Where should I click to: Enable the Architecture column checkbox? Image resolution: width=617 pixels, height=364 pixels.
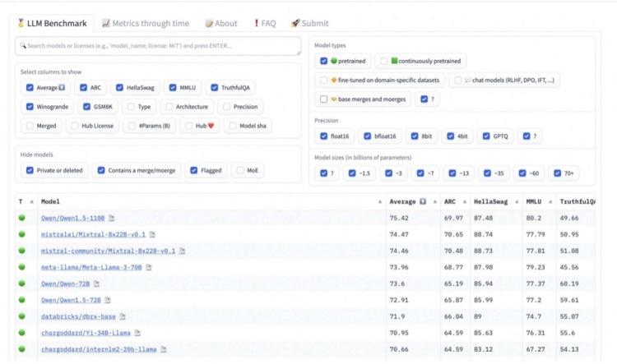[169, 107]
